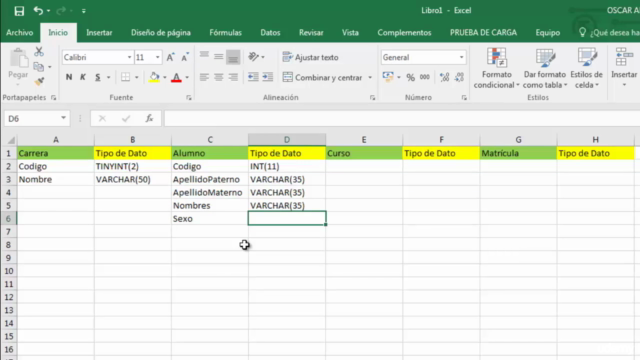640x360 pixels.
Task: Open the font color dropdown arrow
Action: point(187,77)
